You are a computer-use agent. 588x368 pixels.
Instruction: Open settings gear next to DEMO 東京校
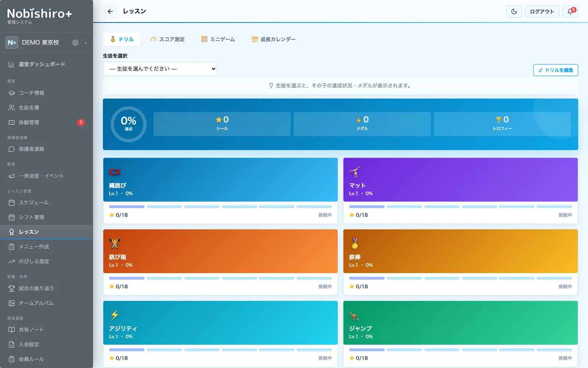coord(75,43)
